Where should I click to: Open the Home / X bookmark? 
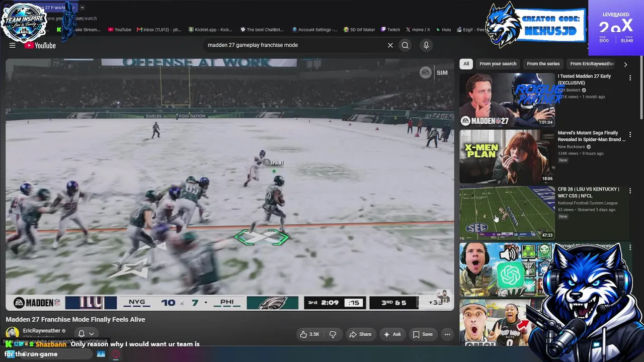coord(418,30)
